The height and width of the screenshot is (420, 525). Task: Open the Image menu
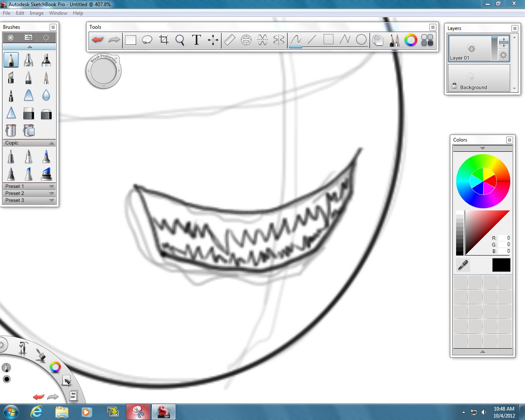click(x=37, y=13)
